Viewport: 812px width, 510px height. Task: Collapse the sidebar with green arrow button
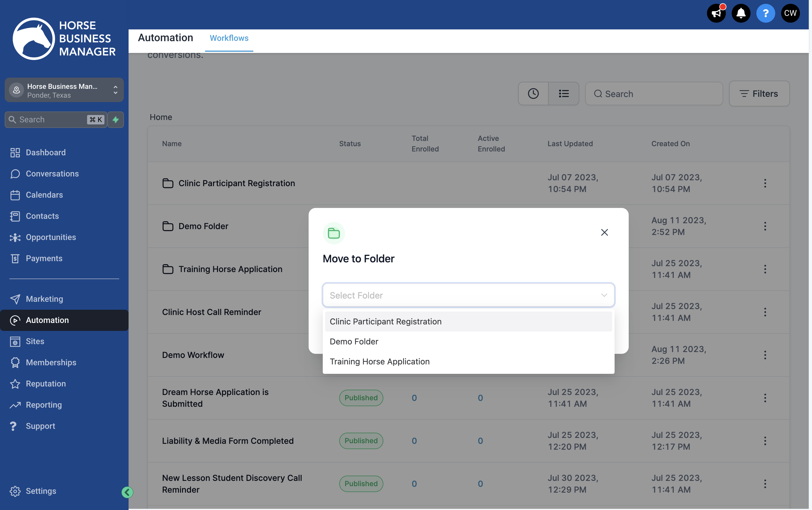coord(127,492)
